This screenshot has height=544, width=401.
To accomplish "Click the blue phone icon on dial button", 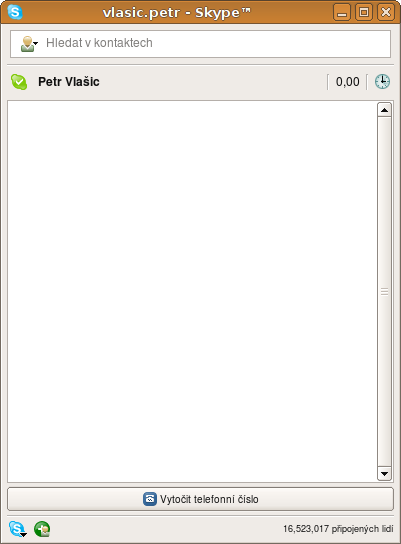I will 150,499.
